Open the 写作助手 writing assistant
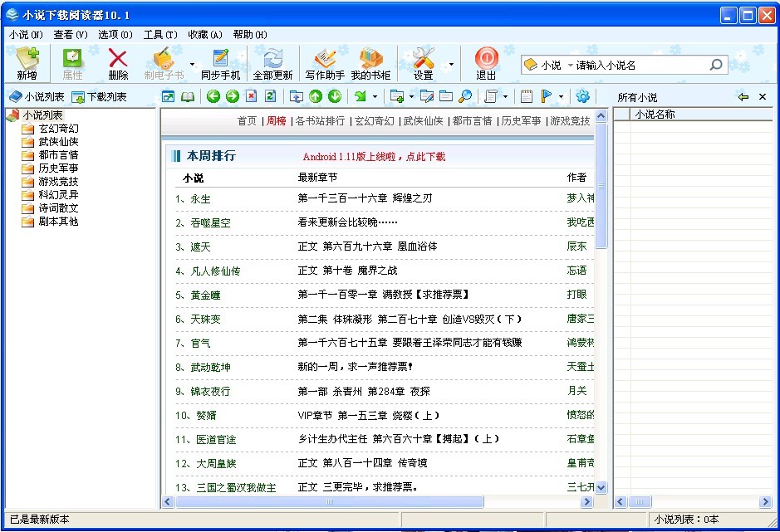This screenshot has height=532, width=780. point(325,63)
